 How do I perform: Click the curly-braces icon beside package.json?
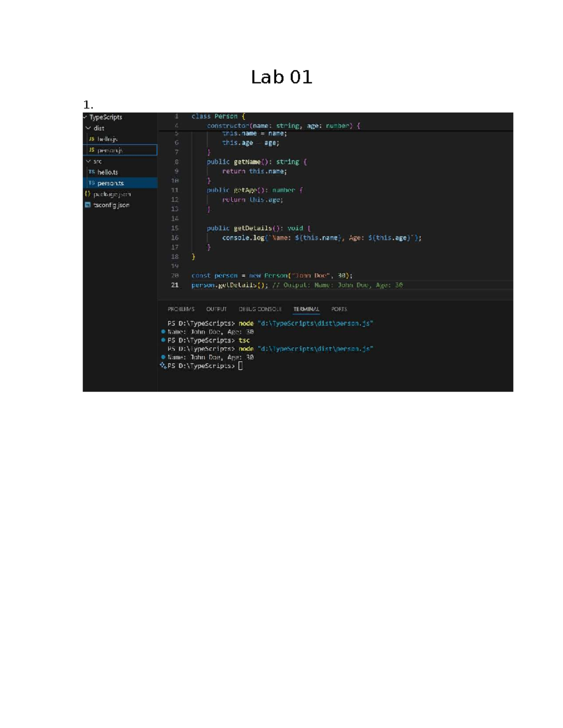(88, 193)
